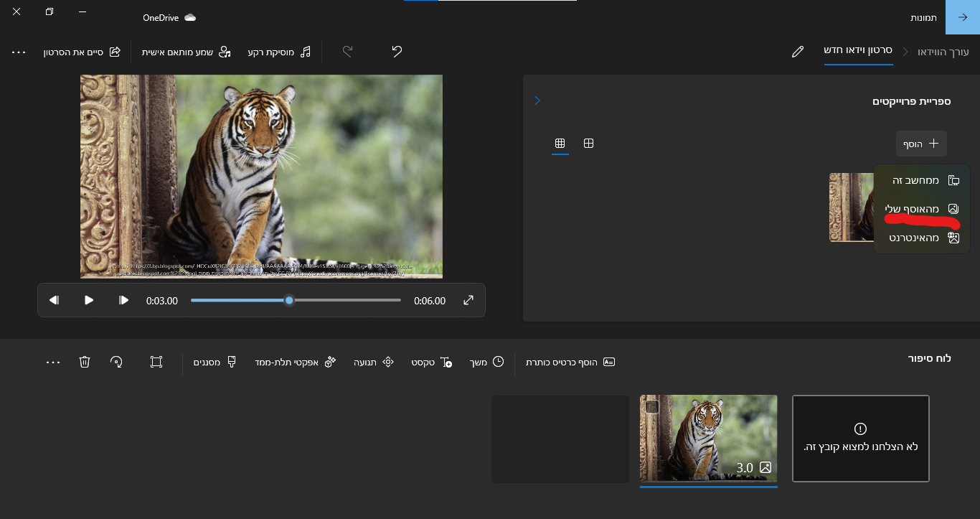
Task: Open duration (משך) option
Action: (x=486, y=362)
